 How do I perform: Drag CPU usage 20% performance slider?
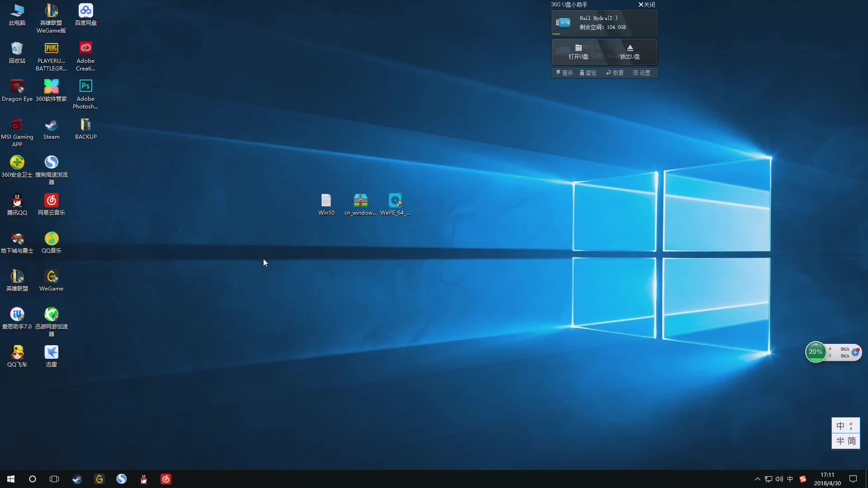[815, 351]
